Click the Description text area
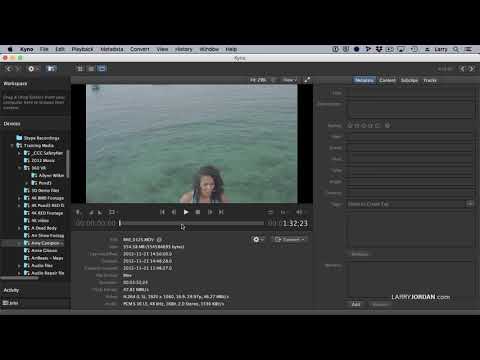The image size is (480, 360). [x=409, y=109]
